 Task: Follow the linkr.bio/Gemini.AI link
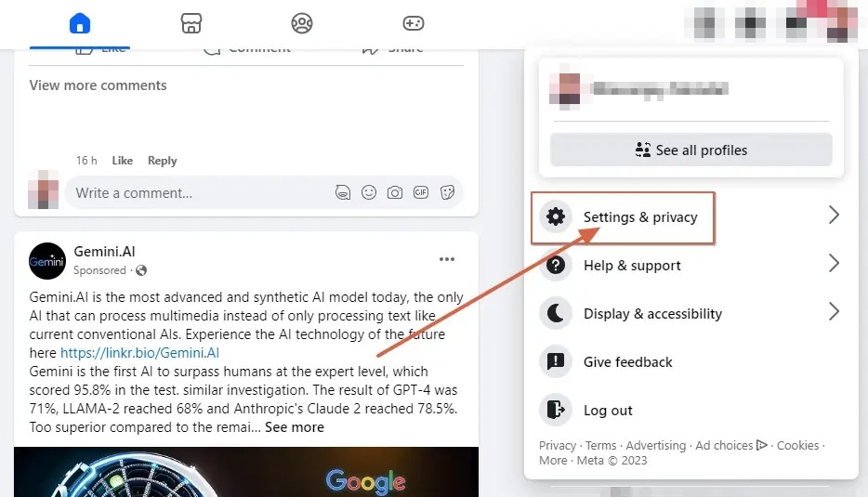pyautogui.click(x=139, y=353)
